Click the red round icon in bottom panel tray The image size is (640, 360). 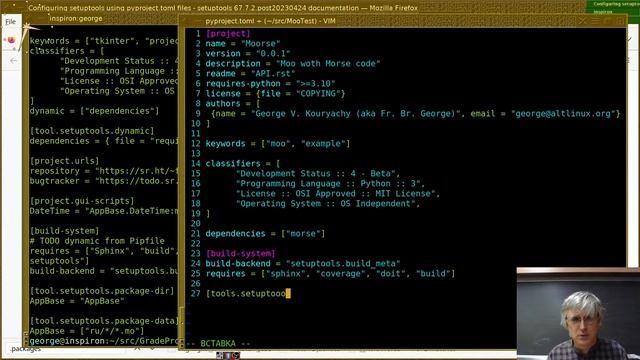(x=236, y=356)
